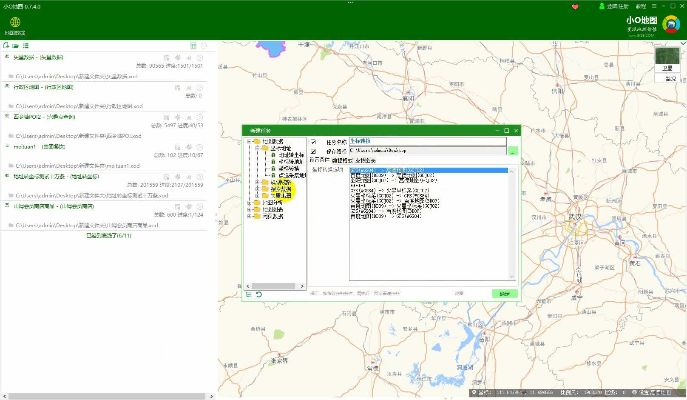The width and height of the screenshot is (687, 400).
Task: Click the 小O地图 round logo
Action: (670, 25)
